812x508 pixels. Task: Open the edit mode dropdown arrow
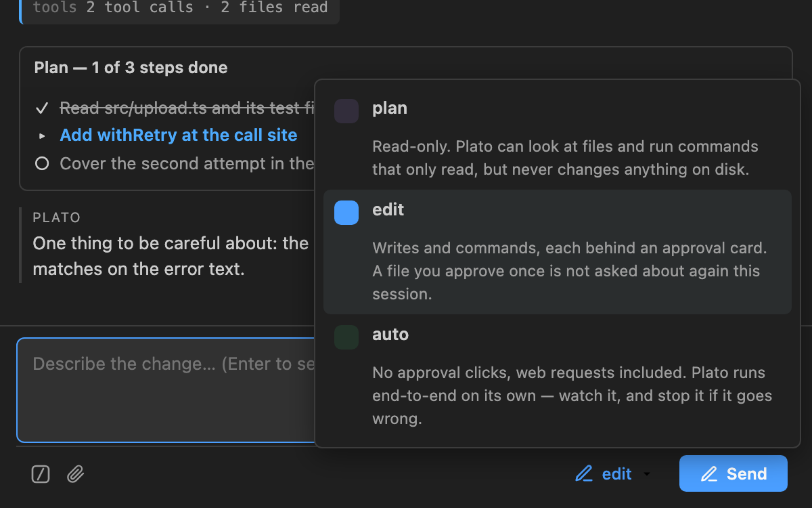647,474
